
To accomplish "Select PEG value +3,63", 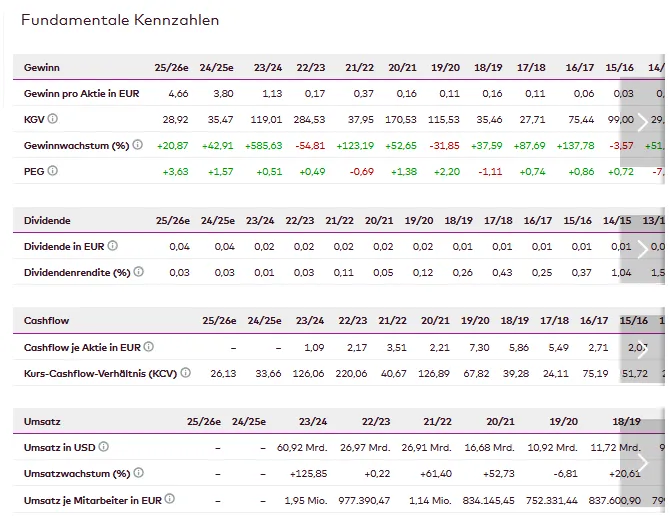I will [175, 172].
